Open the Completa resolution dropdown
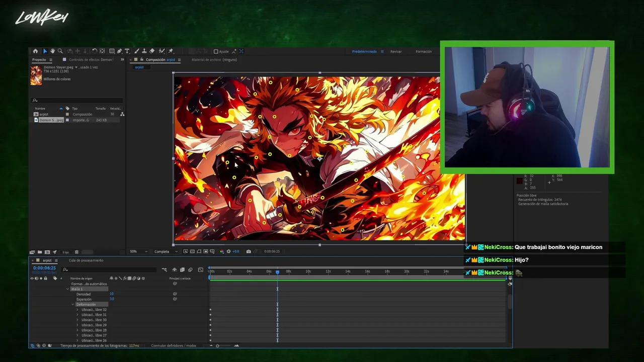 166,251
